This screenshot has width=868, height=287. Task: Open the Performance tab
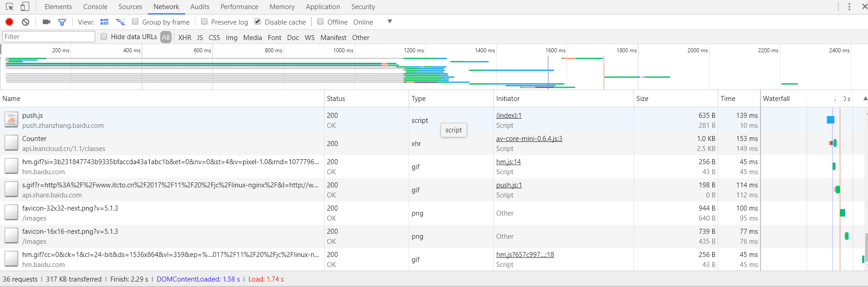pos(239,7)
